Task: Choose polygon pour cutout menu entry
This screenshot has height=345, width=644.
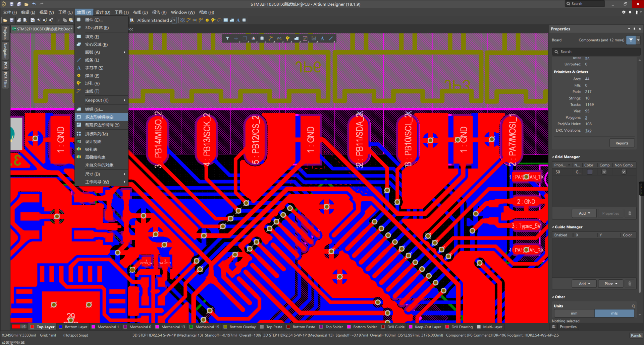Action: [99, 117]
